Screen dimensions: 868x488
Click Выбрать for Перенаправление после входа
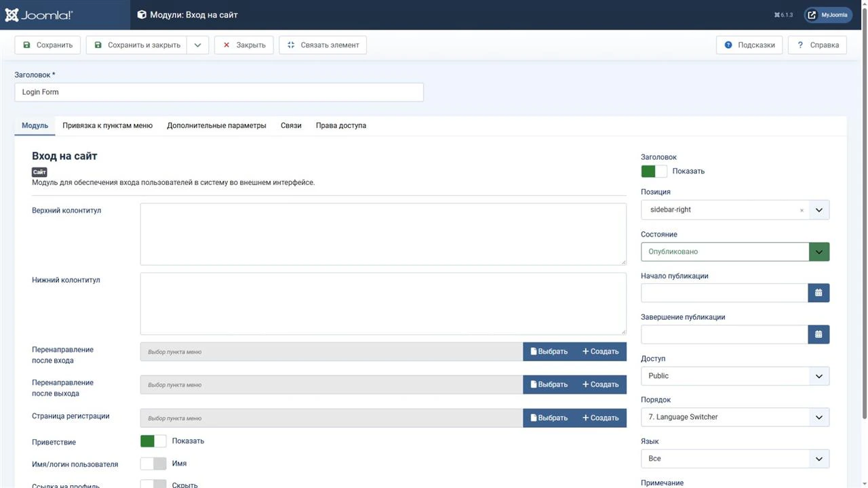coord(549,352)
